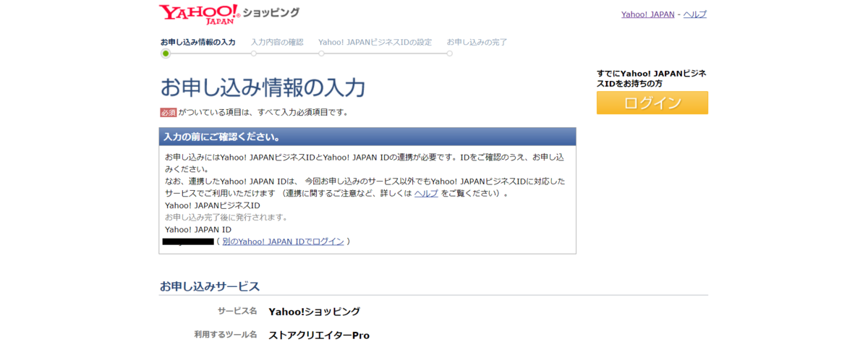868x355 pixels.
Task: Click the red 必須 badge
Action: click(x=169, y=112)
